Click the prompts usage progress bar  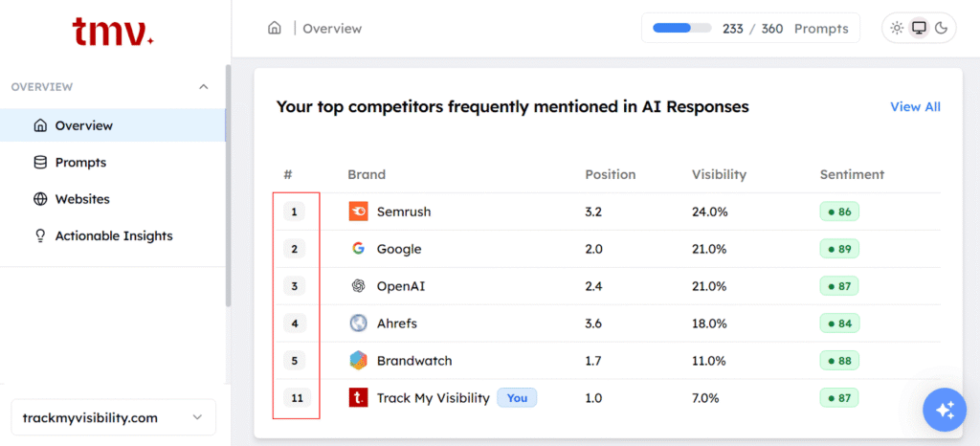pos(681,28)
